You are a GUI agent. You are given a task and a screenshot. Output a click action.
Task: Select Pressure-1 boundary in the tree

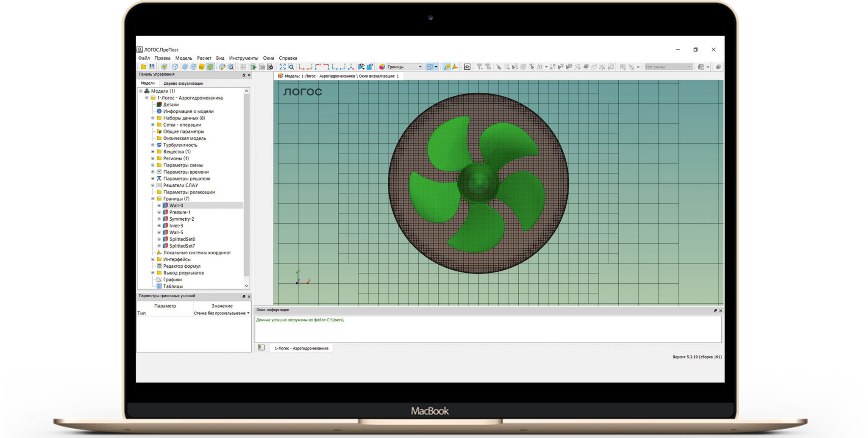click(x=180, y=212)
